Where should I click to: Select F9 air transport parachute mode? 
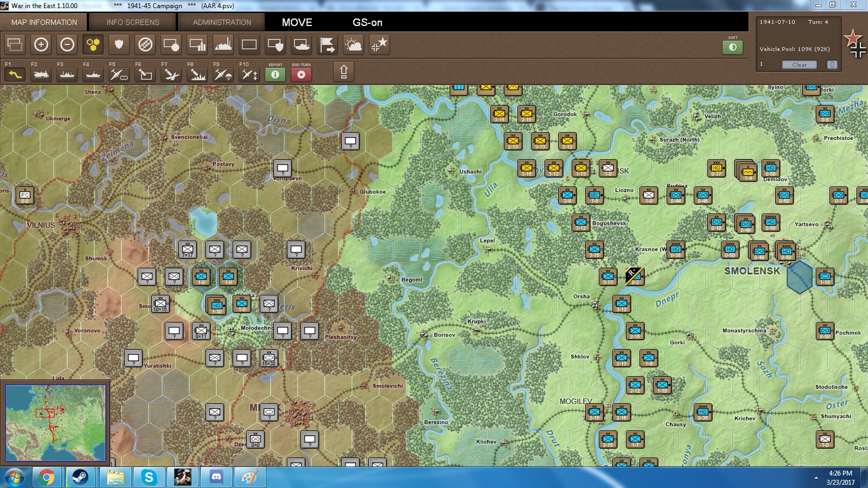pos(224,74)
